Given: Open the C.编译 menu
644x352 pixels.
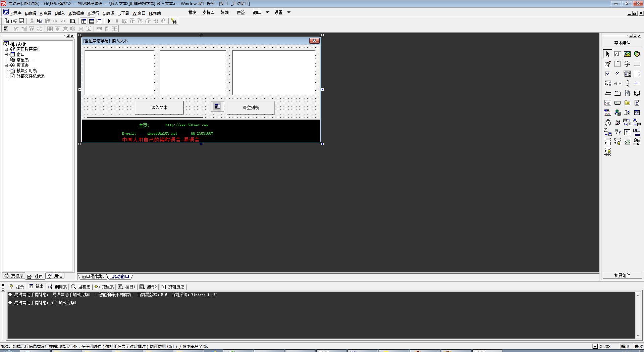Looking at the screenshot, I should point(108,13).
